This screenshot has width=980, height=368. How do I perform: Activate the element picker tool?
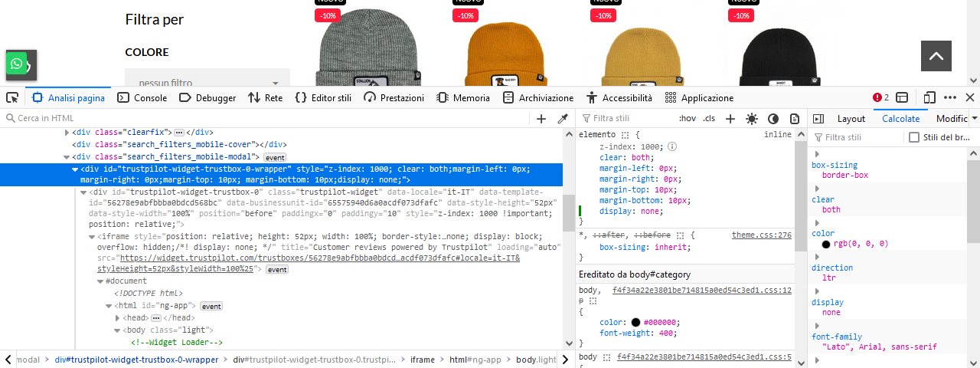[12, 97]
